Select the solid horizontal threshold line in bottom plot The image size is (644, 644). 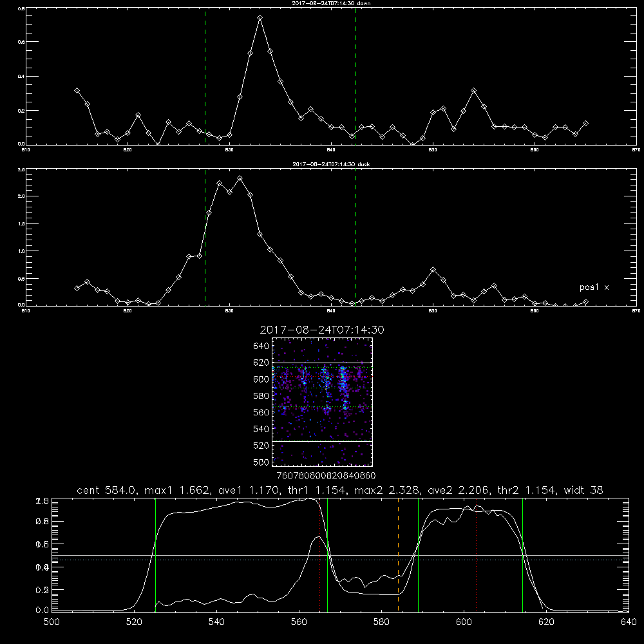tap(340, 555)
